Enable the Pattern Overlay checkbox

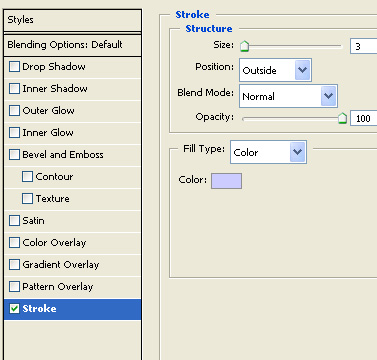tap(14, 287)
